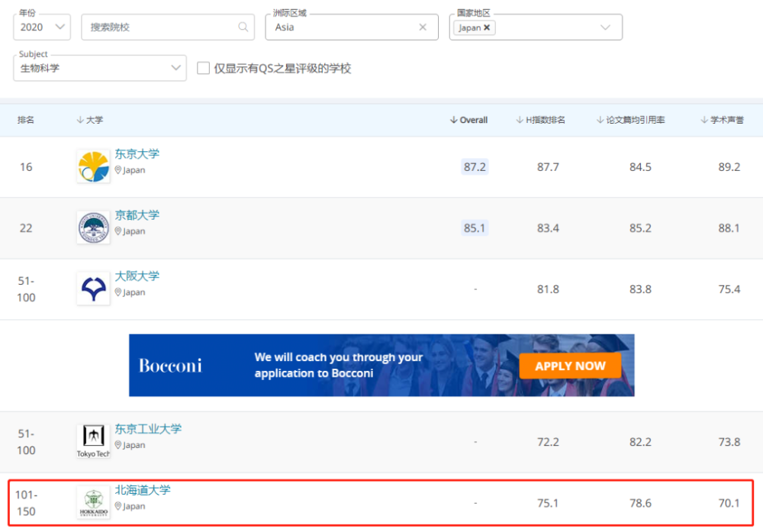Sort by 学术声誉 column header
The image size is (763, 532).
pos(722,120)
